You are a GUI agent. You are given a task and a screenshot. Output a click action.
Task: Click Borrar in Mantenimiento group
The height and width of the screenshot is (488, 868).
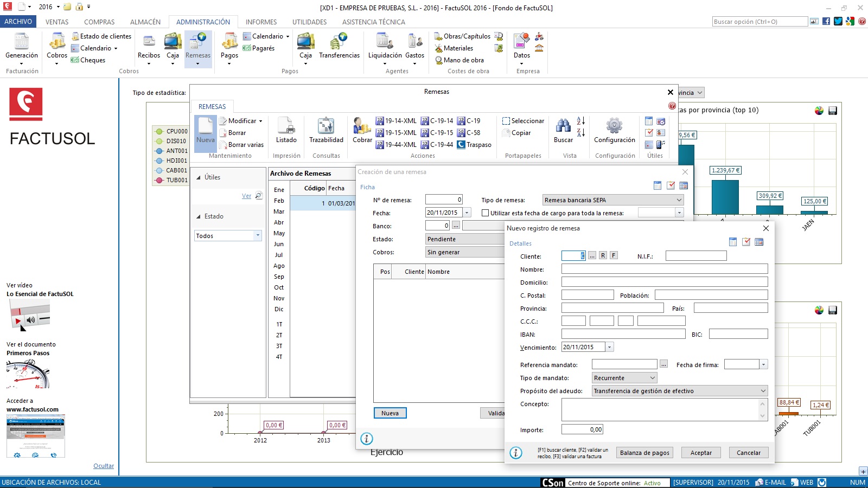[232, 133]
